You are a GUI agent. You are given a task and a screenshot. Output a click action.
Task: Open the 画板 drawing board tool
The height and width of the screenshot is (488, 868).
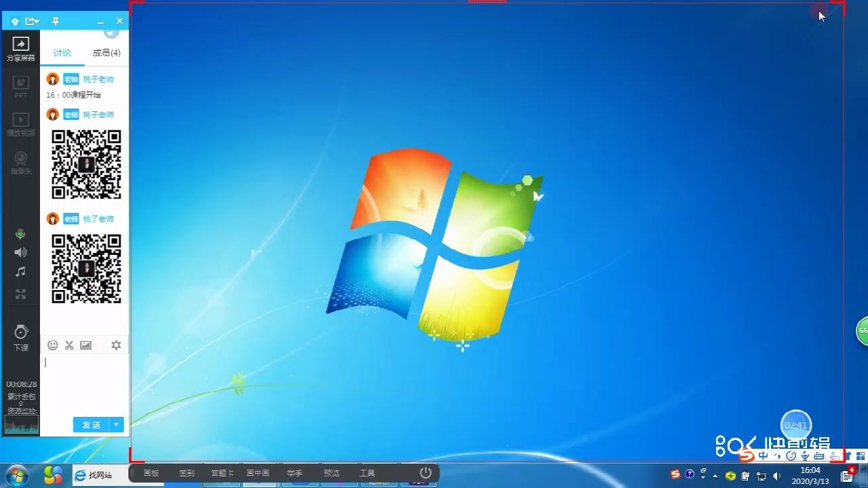(x=151, y=473)
